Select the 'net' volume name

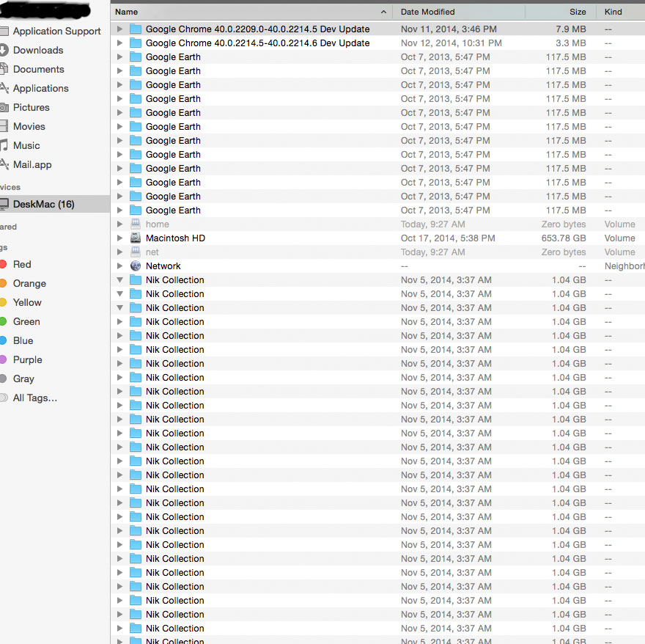pos(152,252)
